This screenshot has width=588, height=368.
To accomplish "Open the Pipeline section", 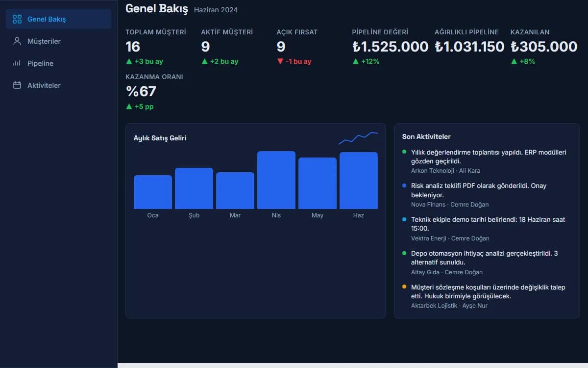I will [59, 63].
